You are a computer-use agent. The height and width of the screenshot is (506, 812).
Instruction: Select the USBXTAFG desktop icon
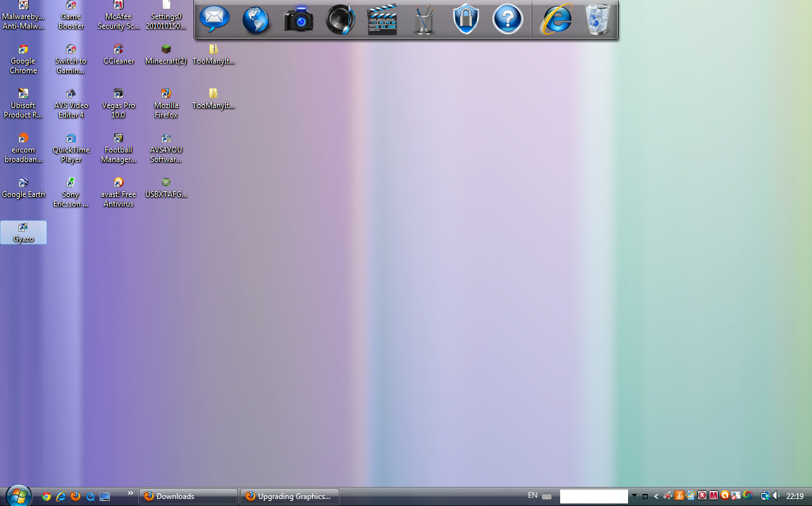166,189
